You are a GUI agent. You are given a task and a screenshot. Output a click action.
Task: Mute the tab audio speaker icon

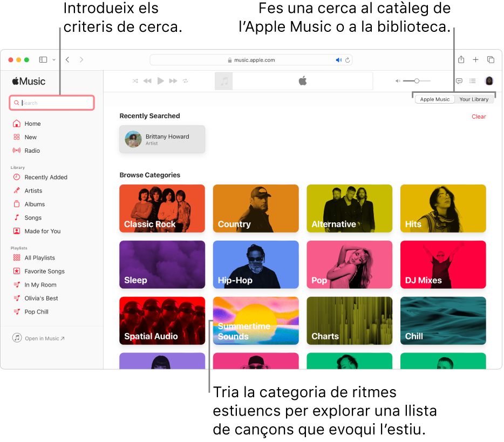pos(338,60)
